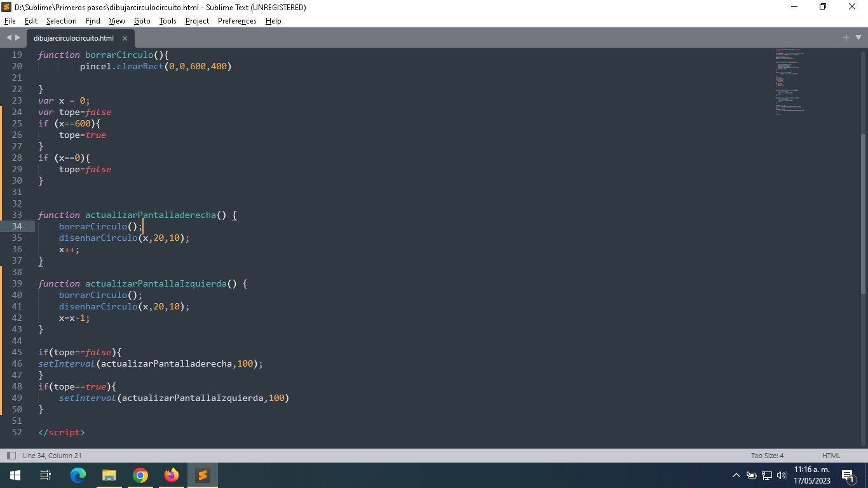Show hidden system tray icons

[736, 475]
